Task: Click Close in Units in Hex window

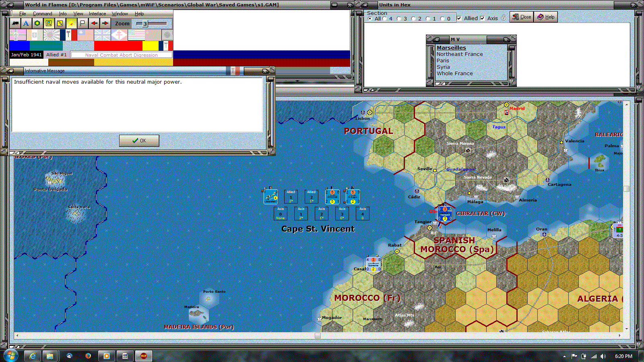Action: pyautogui.click(x=522, y=17)
